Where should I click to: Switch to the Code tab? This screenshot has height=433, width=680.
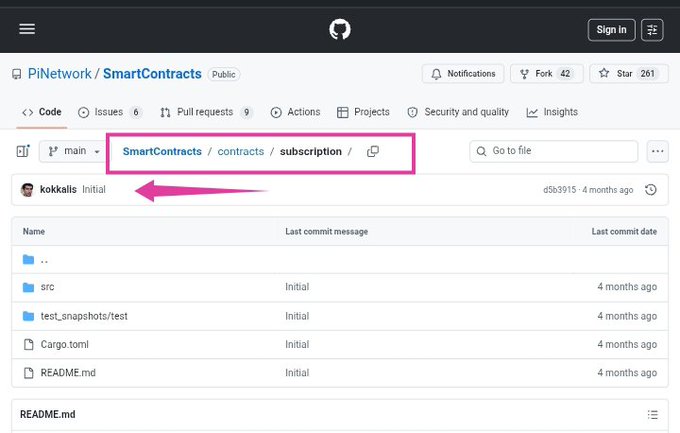tap(42, 112)
